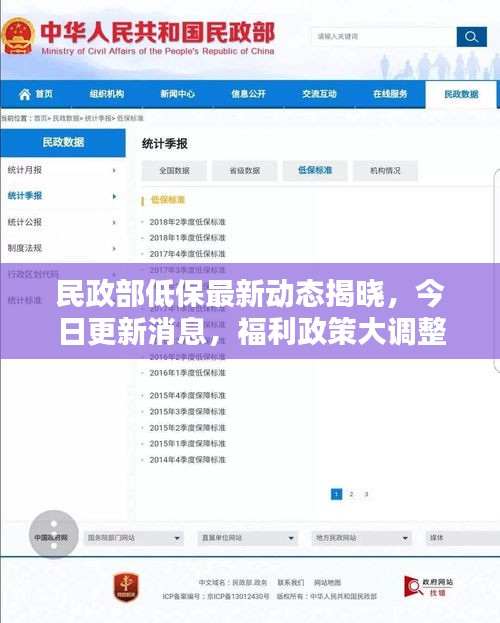Go to page 1 of results
The width and height of the screenshot is (500, 623).
336,494
